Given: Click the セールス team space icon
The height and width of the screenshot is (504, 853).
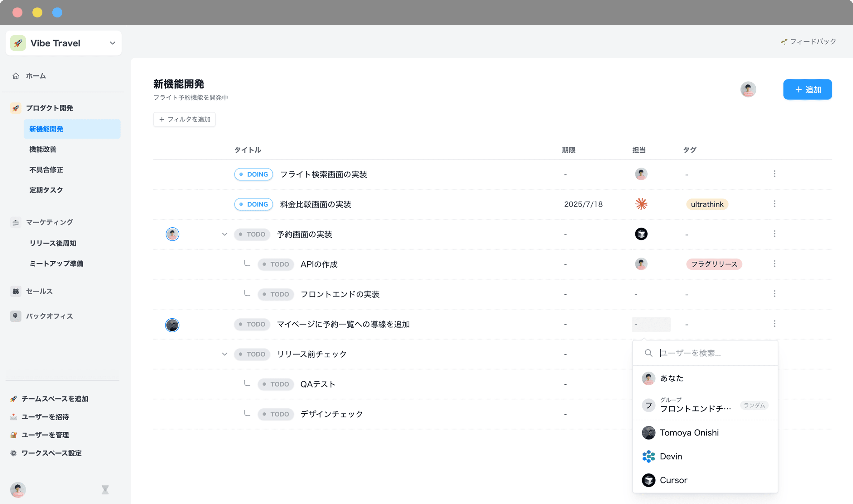Looking at the screenshot, I should [x=16, y=291].
